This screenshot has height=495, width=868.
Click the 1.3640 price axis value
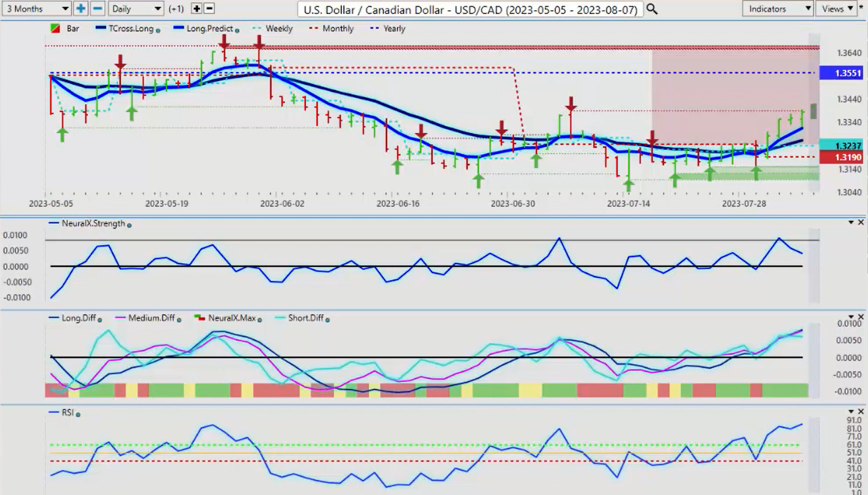849,53
